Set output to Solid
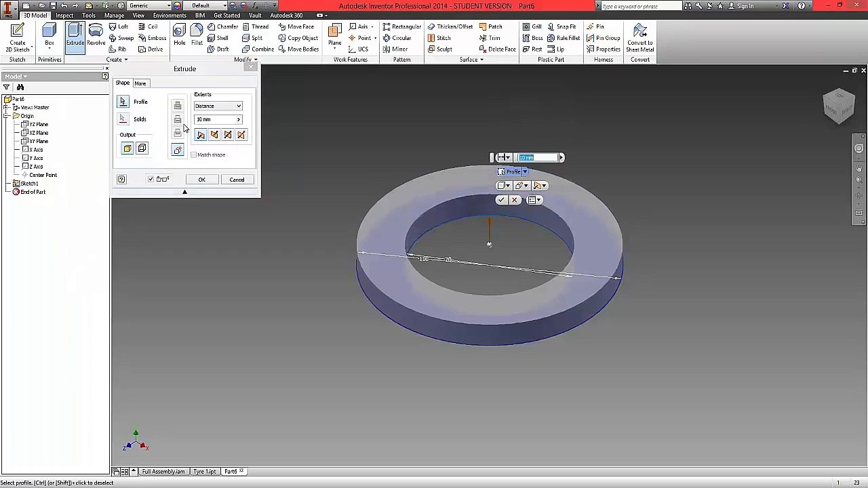868x488 pixels. [x=127, y=148]
